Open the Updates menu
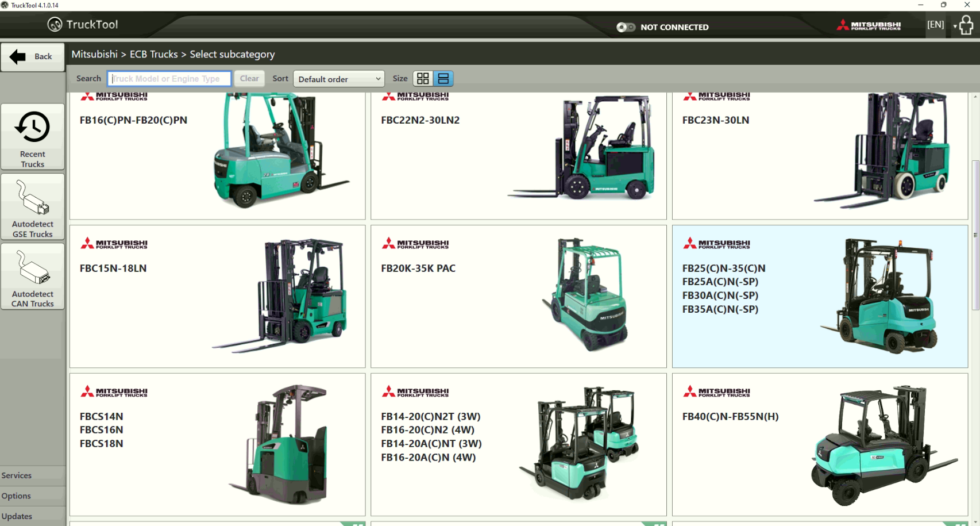This screenshot has width=980, height=526. pyautogui.click(x=17, y=516)
